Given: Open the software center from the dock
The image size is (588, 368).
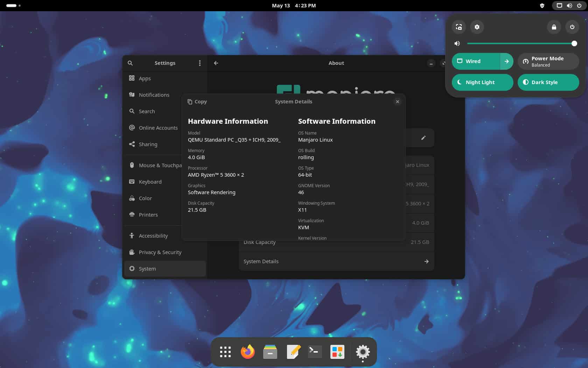Looking at the screenshot, I should click(x=337, y=352).
